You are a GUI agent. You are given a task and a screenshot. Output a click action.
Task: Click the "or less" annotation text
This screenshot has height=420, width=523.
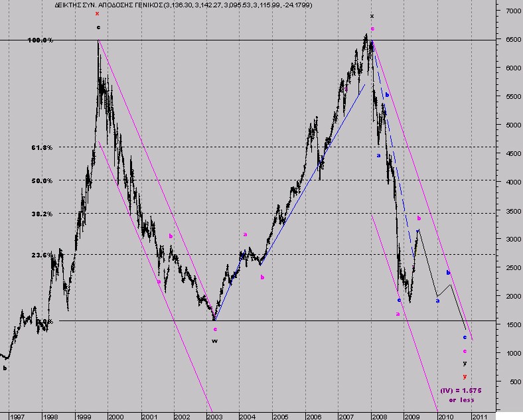tap(461, 399)
